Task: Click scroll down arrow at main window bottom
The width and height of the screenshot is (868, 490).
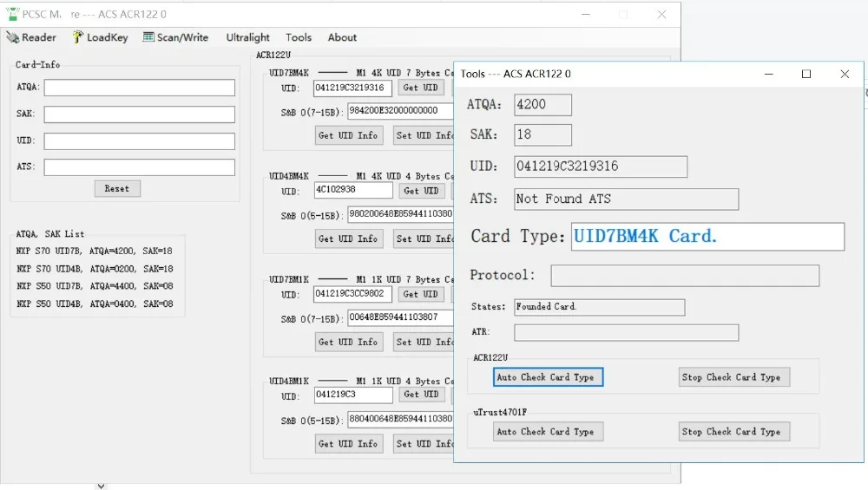Action: click(x=101, y=487)
